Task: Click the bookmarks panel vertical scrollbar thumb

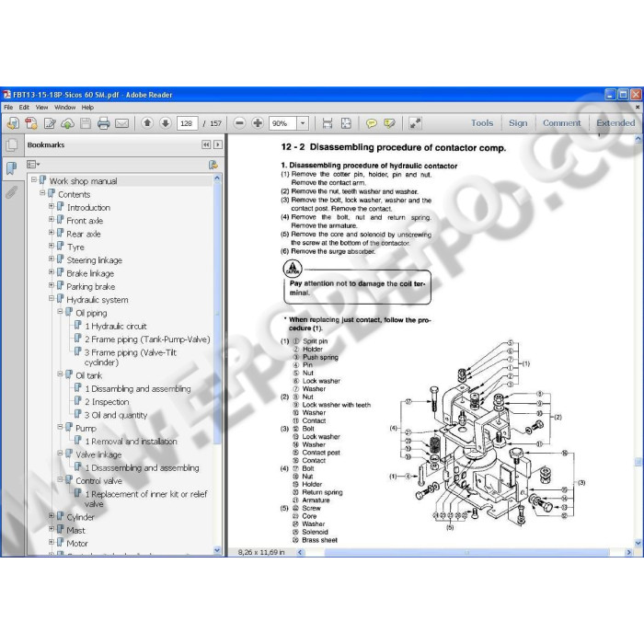Action: (x=217, y=315)
